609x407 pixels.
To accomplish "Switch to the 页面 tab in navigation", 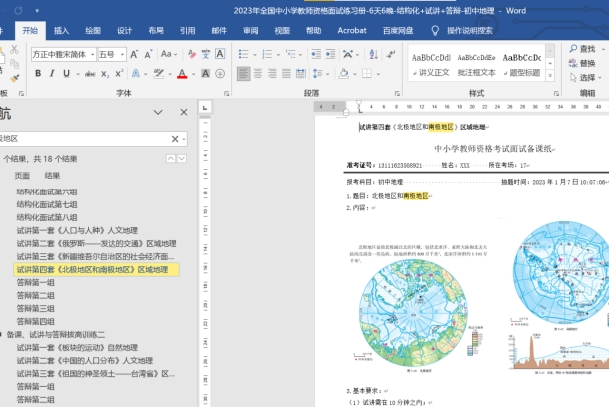I will coord(21,175).
